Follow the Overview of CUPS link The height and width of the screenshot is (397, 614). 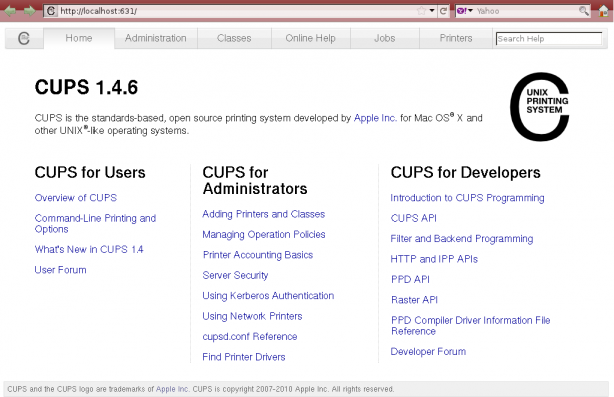[x=76, y=198]
